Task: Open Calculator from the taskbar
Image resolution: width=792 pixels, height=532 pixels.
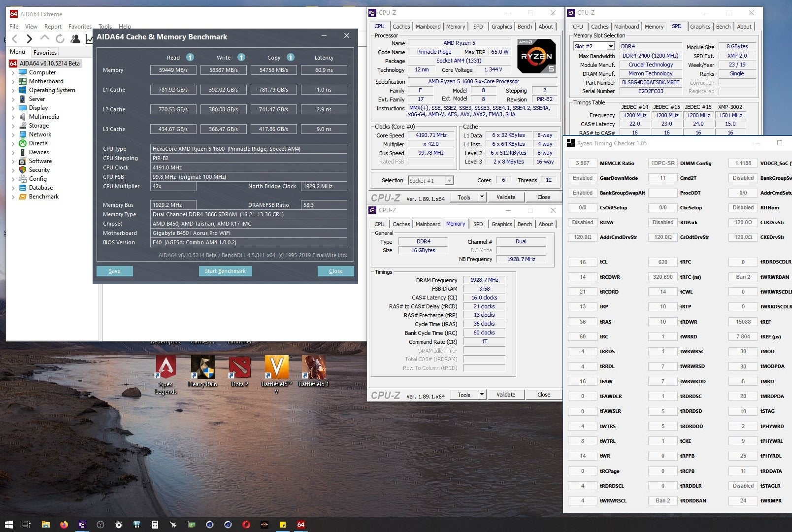Action: (155, 525)
